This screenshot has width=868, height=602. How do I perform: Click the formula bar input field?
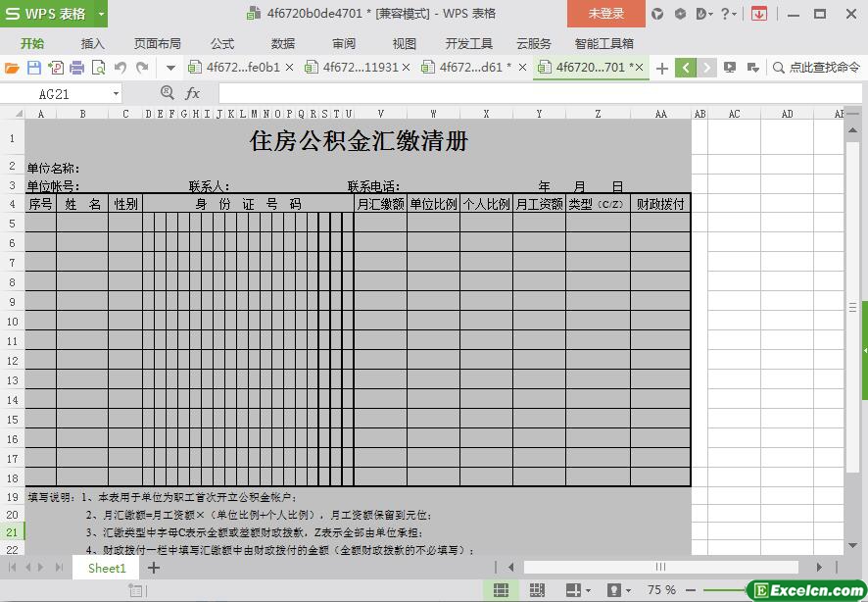coord(529,93)
